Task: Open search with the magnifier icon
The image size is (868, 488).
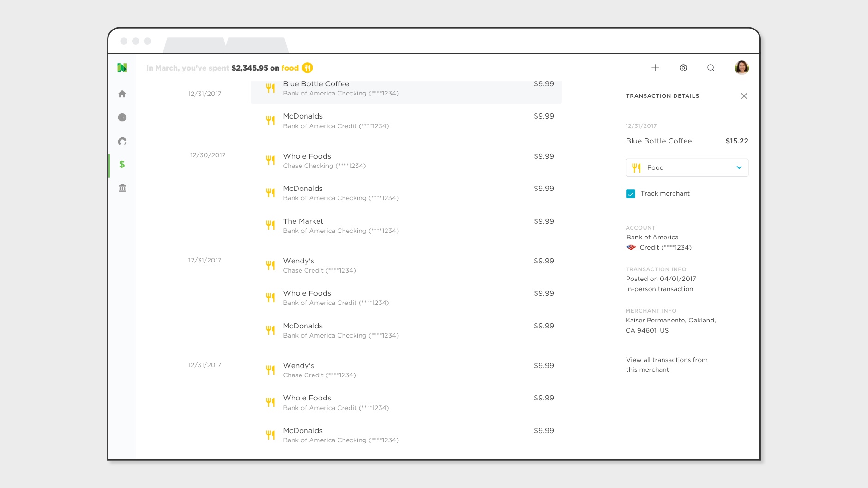Action: (711, 68)
